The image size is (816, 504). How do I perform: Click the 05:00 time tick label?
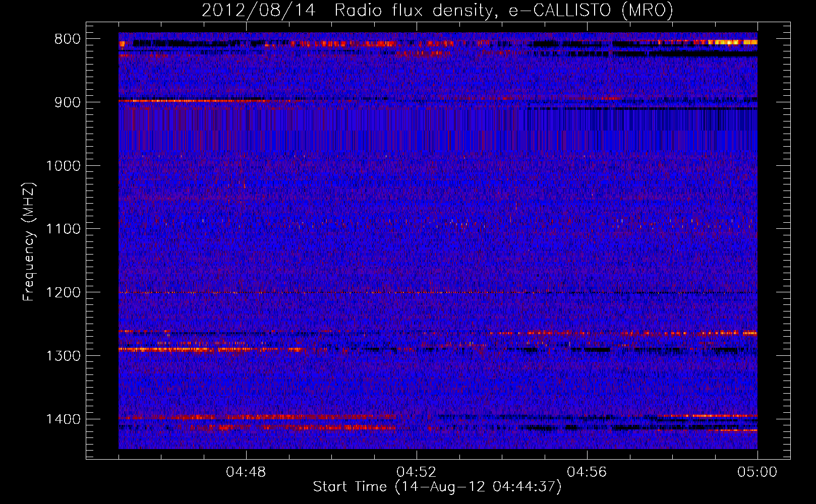(757, 472)
